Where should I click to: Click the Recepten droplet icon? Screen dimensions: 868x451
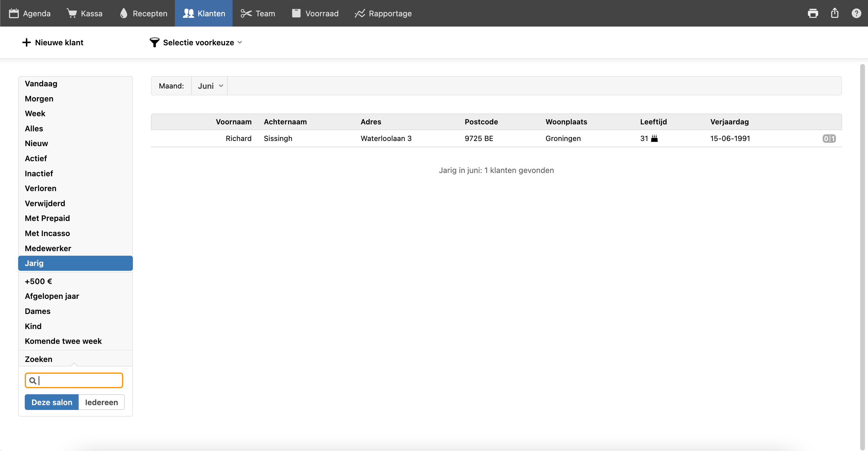tap(124, 13)
